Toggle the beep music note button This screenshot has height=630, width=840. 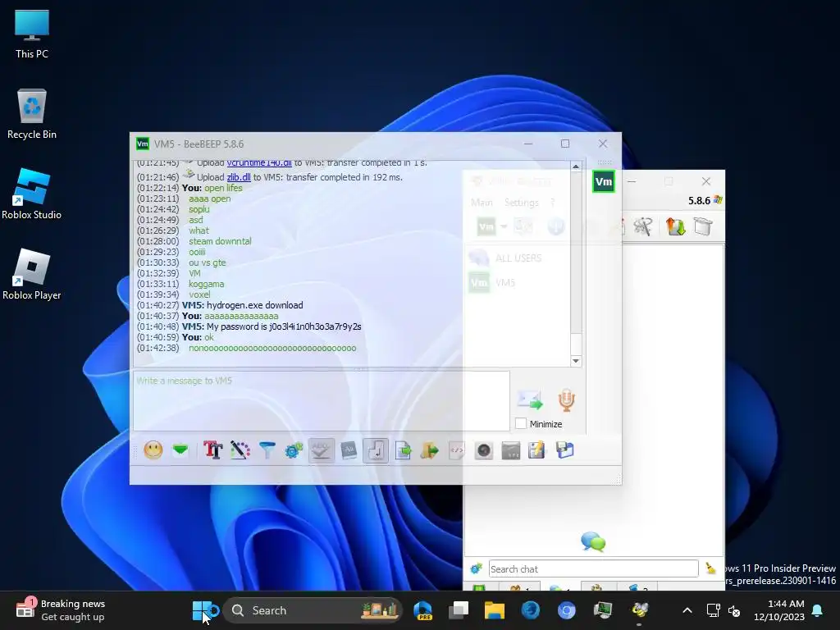click(376, 450)
